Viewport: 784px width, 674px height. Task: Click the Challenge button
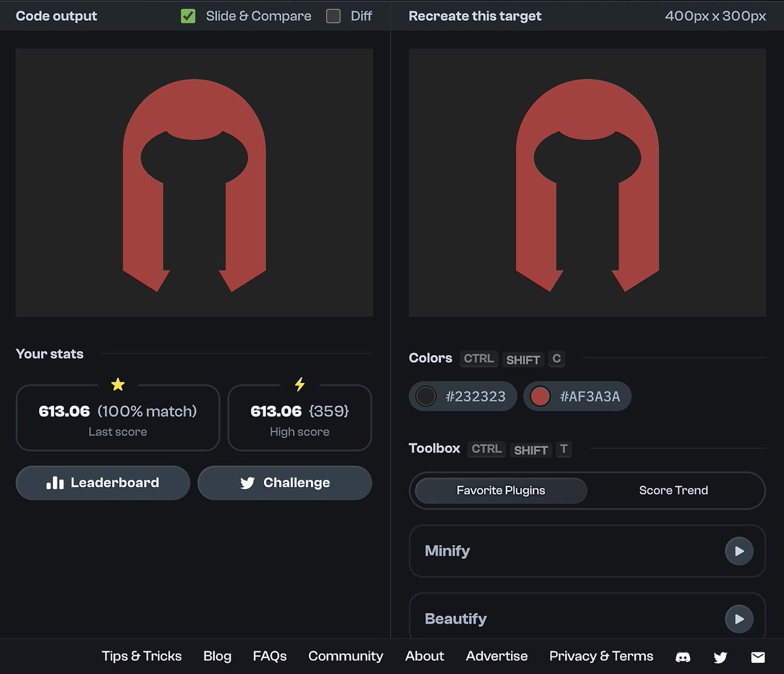click(285, 482)
